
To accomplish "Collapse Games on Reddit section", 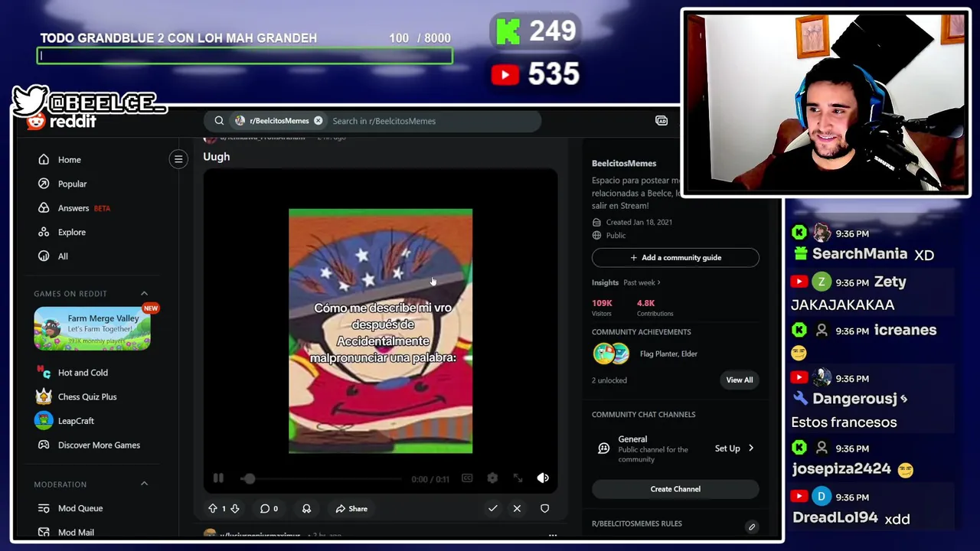I will tap(144, 294).
